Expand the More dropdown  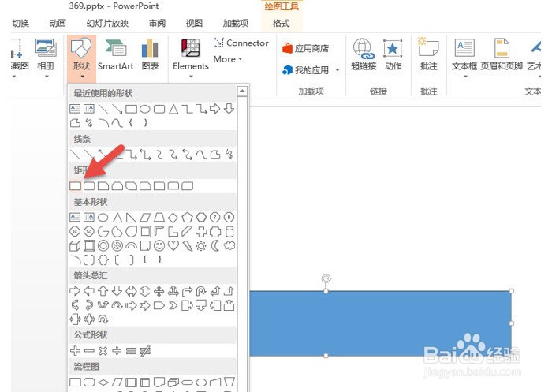click(x=228, y=59)
